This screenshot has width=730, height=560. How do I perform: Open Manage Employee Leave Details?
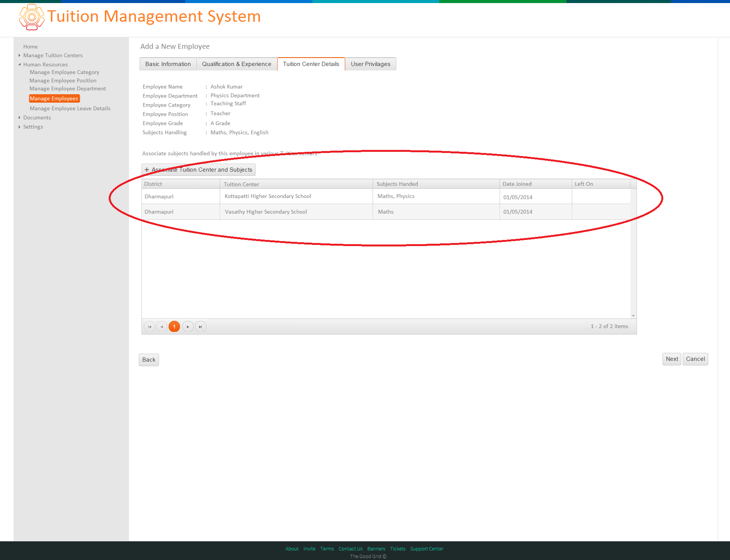point(70,108)
